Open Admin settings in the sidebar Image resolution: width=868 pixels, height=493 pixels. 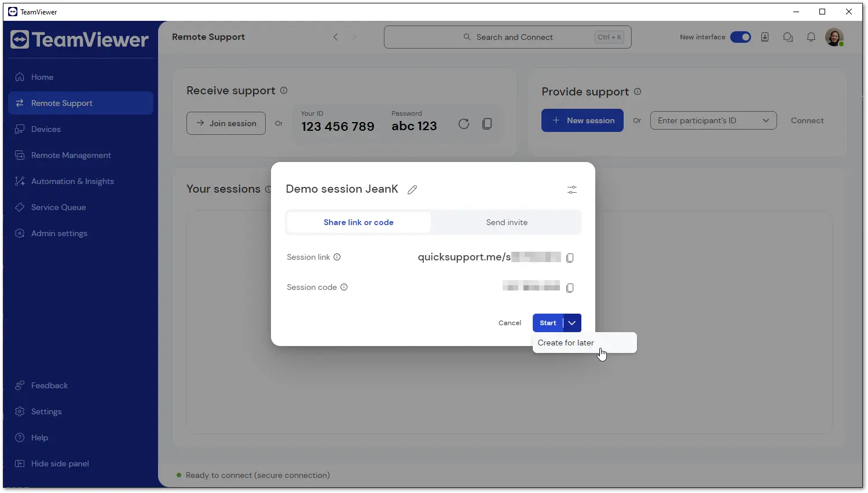81,233
